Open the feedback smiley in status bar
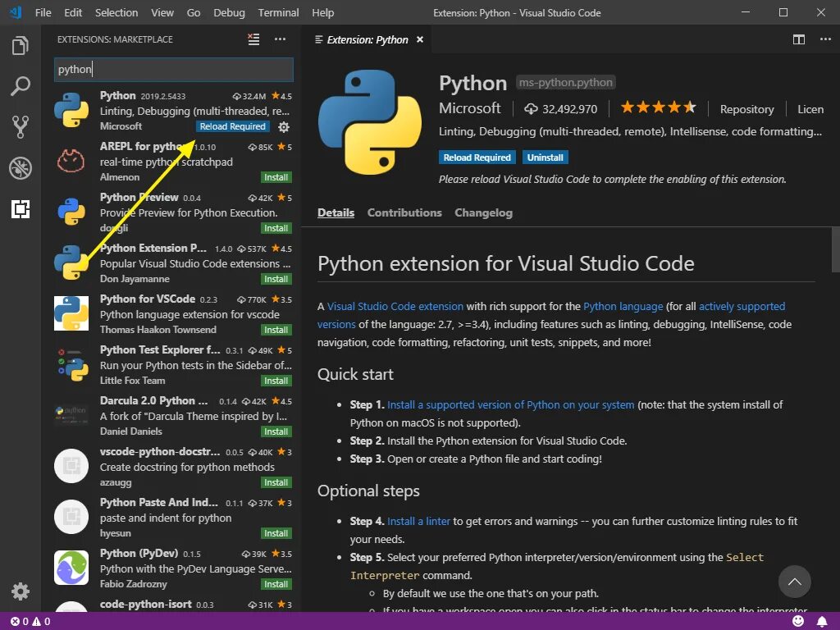This screenshot has width=840, height=630. [798, 621]
